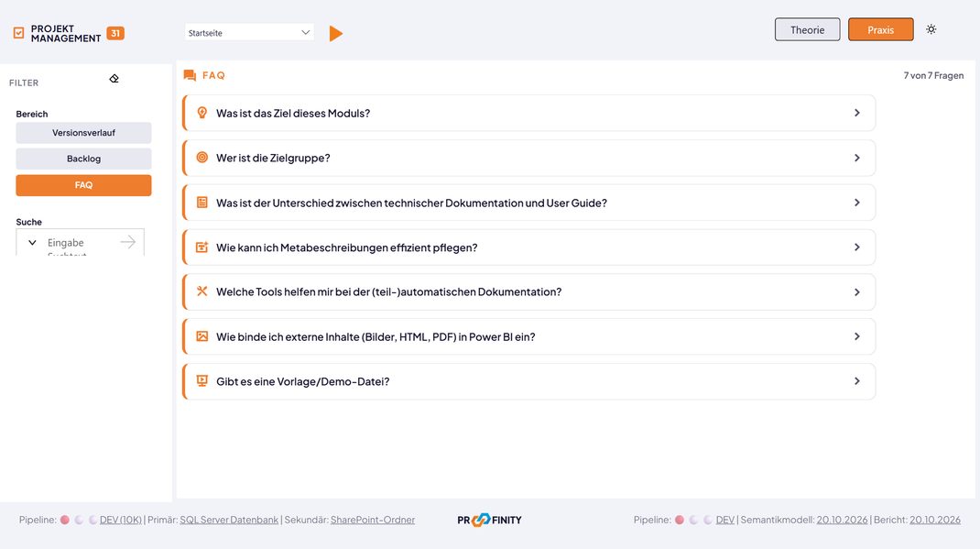Click the image icon on 'externe Inhalte' row
The height and width of the screenshot is (549, 980).
coord(201,336)
